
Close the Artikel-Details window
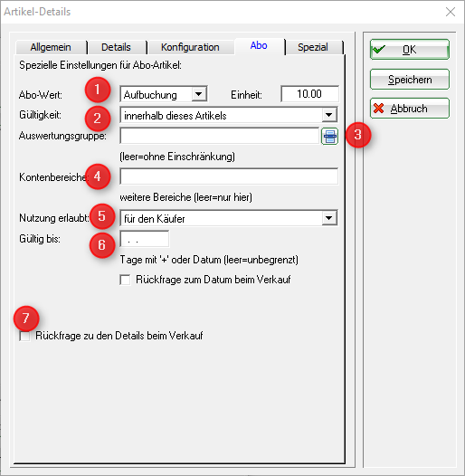(451, 12)
